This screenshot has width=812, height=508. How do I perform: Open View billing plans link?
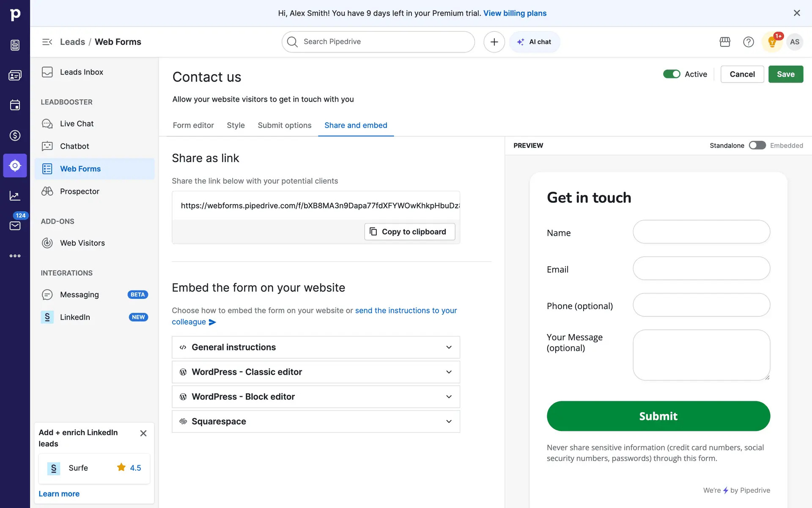[515, 13]
